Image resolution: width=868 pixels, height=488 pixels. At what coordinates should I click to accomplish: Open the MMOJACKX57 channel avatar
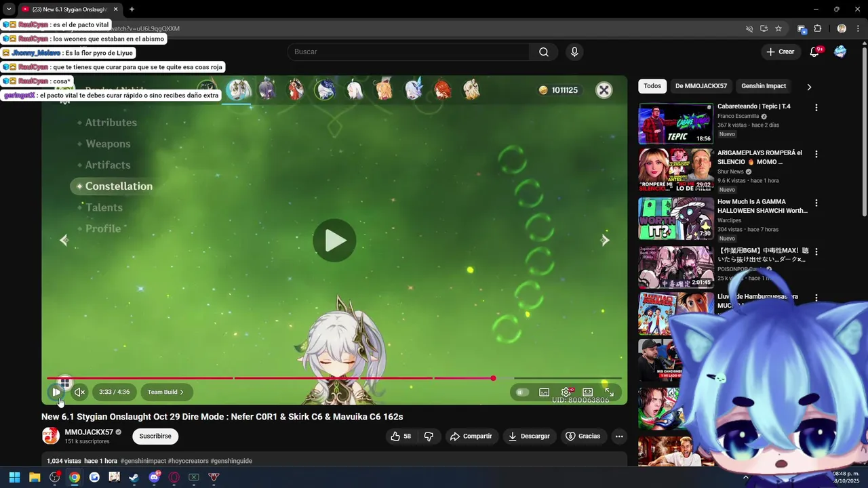click(x=51, y=436)
